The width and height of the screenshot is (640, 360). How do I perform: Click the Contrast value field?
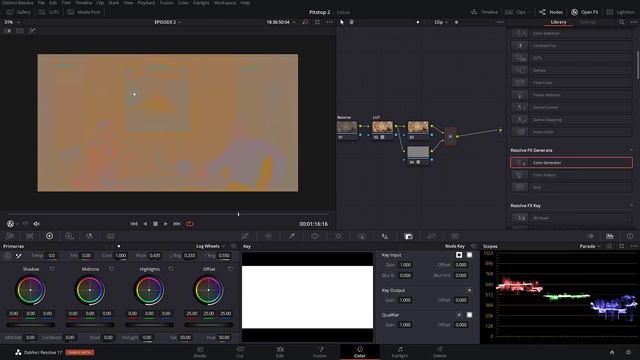click(x=120, y=256)
